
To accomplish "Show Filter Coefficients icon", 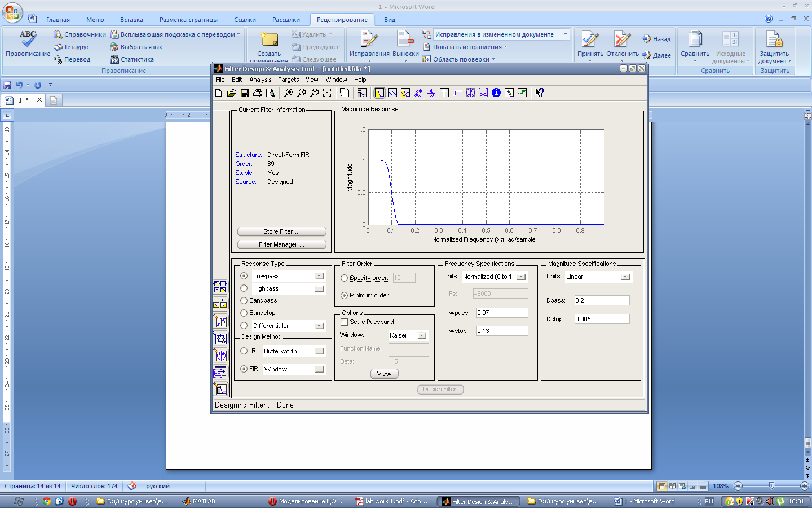I will click(483, 93).
